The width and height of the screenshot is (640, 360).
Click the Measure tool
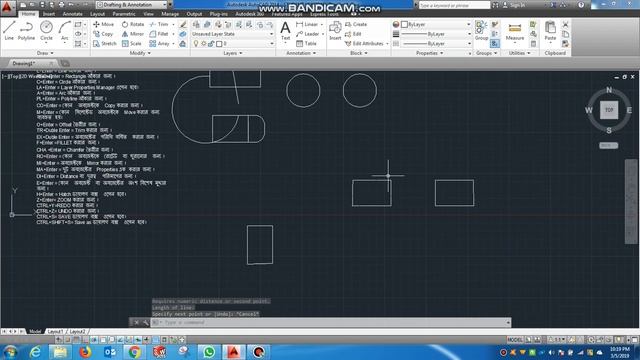click(x=515, y=31)
